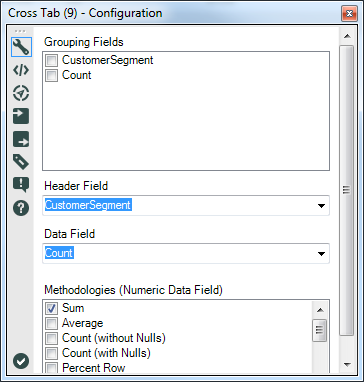Click the panel scrollbar up arrow
Image resolution: width=364 pixels, height=382 pixels.
pyautogui.click(x=347, y=36)
